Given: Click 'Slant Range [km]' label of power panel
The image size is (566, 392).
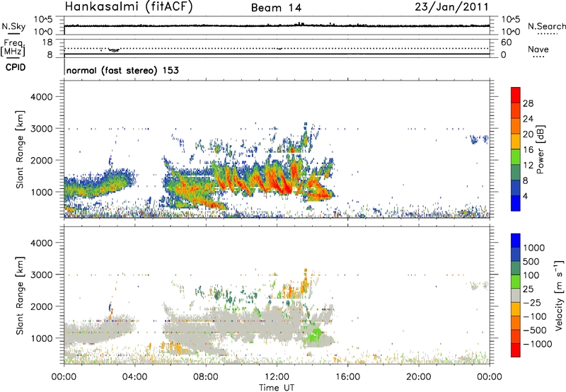Looking at the screenshot, I should [20, 149].
